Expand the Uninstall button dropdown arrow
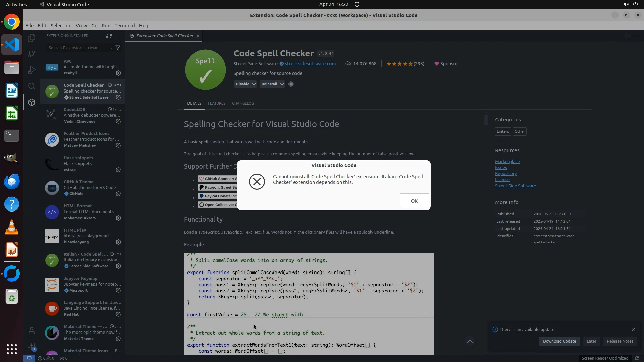 pos(282,84)
